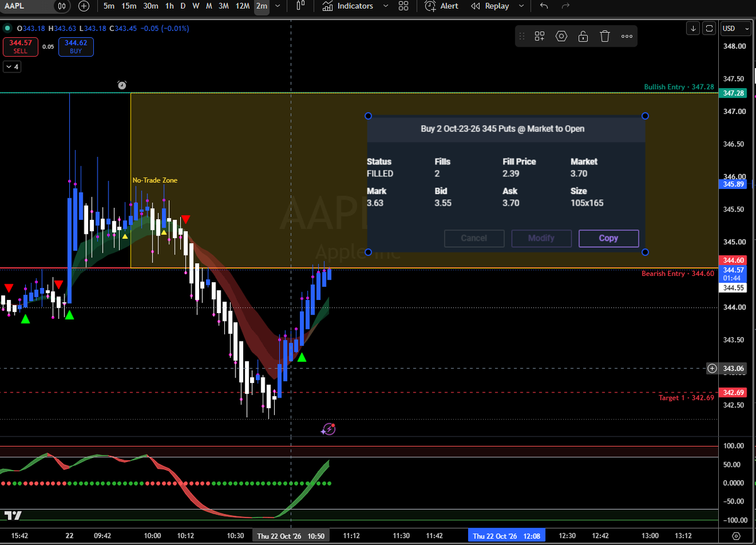Delete the drawing with the trash icon

(605, 37)
